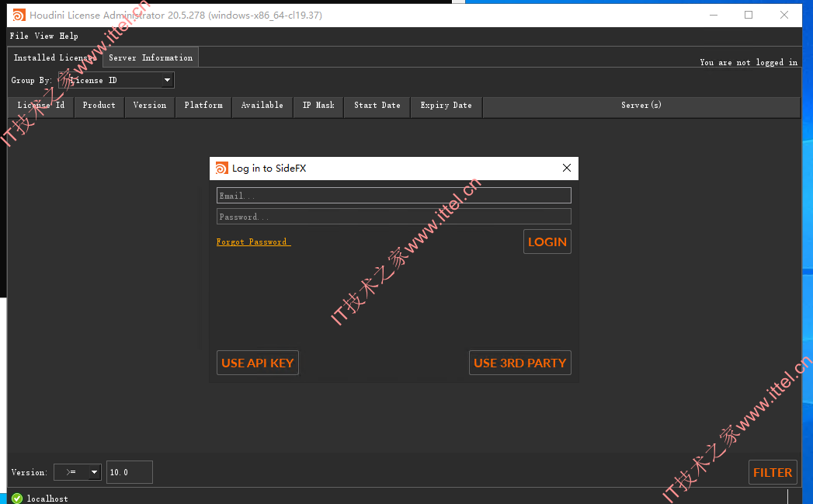Sort by Start Date column header
Viewport: 813px width, 504px height.
(x=377, y=106)
